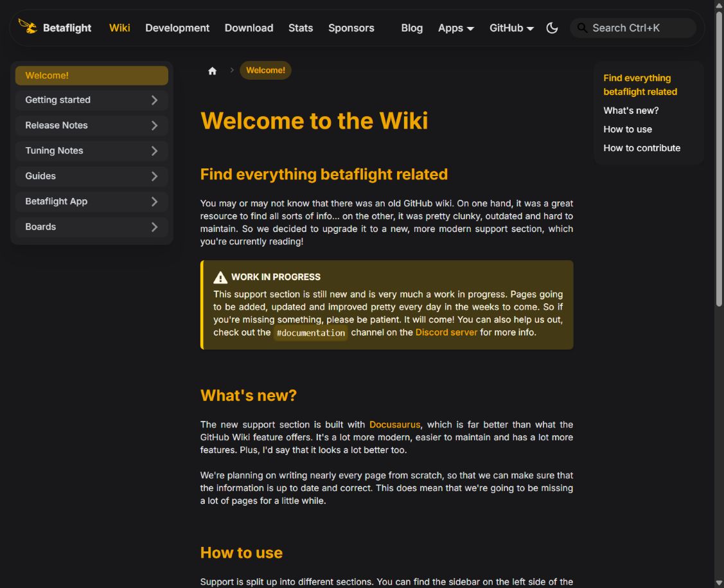
Task: Click the scrollbar down arrow
Action: click(719, 583)
